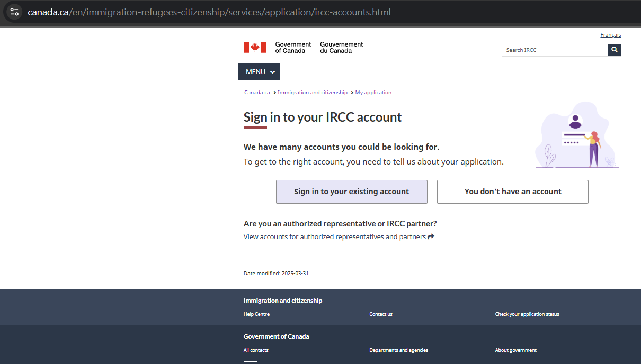Open the Help Centre footer link

pos(256,314)
